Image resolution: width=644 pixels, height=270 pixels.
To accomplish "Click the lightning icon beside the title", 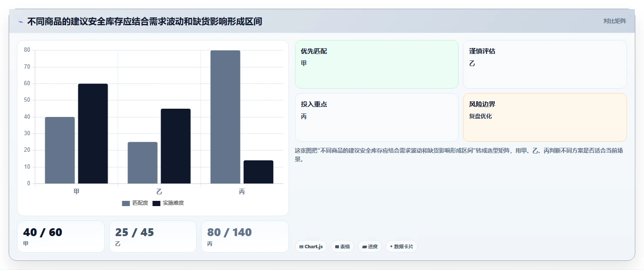I will 20,22.
